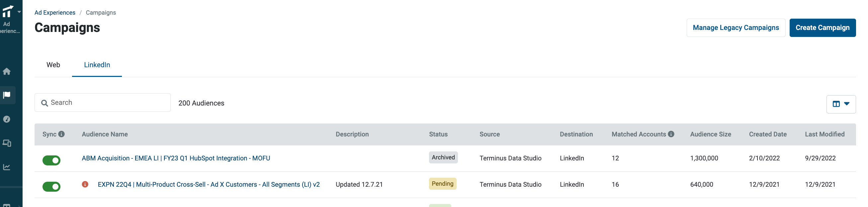The image size is (868, 207).
Task: Click the Terminus logo in sidebar
Action: pyautogui.click(x=8, y=11)
